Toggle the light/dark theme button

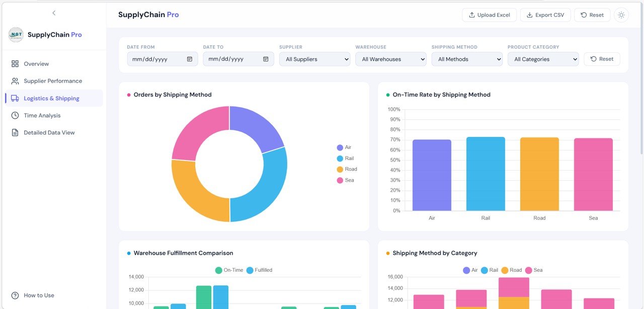pos(621,15)
